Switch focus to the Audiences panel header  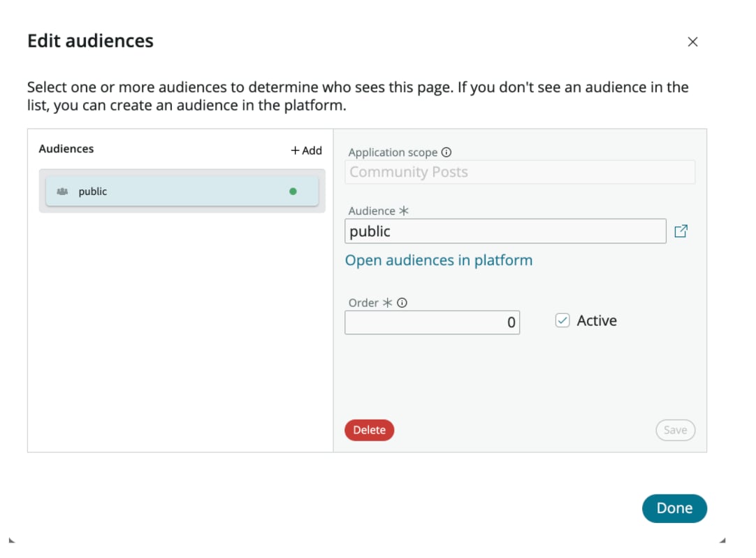tap(66, 148)
